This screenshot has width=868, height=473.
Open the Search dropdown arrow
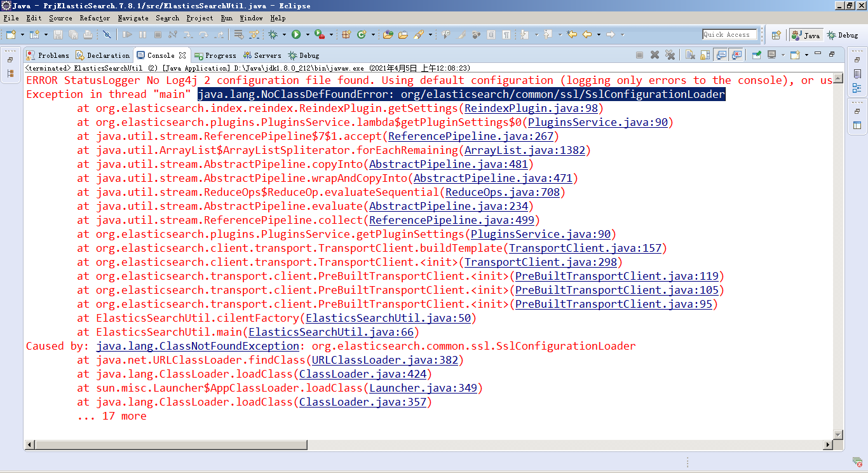point(431,34)
